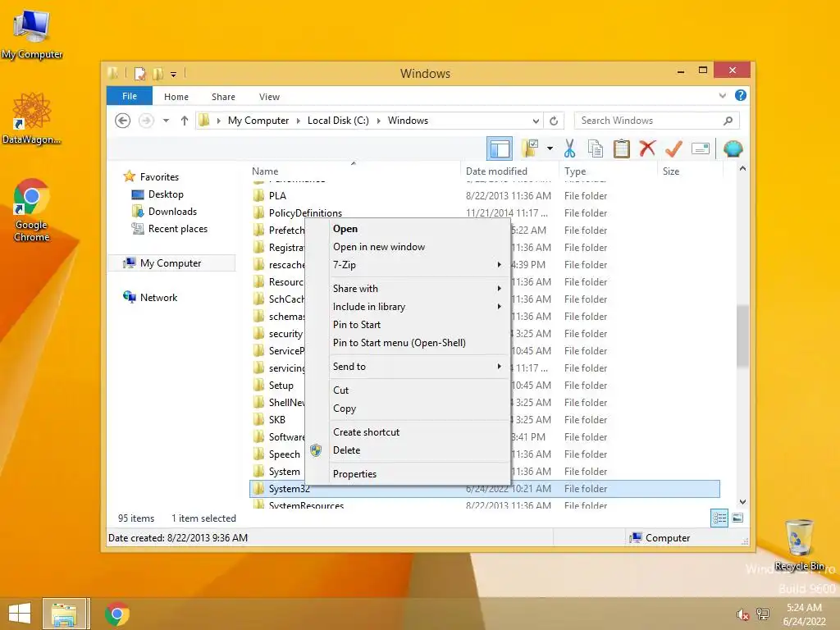Screen dimensions: 840x630
Task: Expand the ribbon with the chevron
Action: pyautogui.click(x=722, y=96)
